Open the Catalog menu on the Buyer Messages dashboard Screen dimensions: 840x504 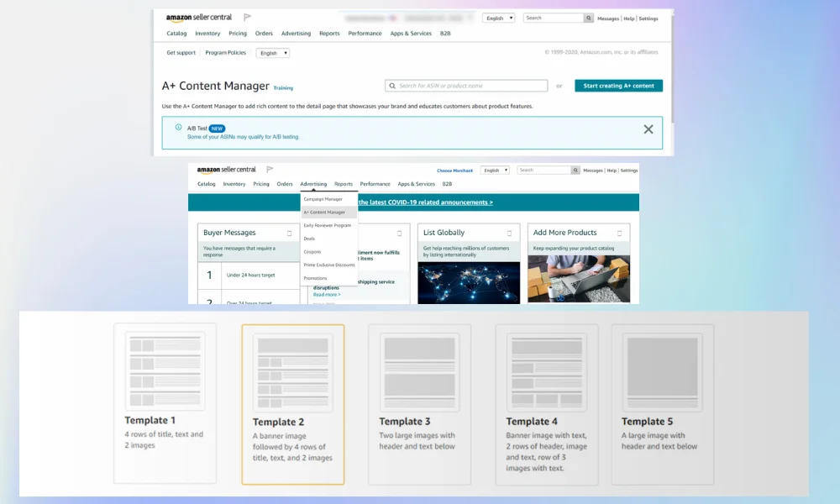(x=207, y=184)
